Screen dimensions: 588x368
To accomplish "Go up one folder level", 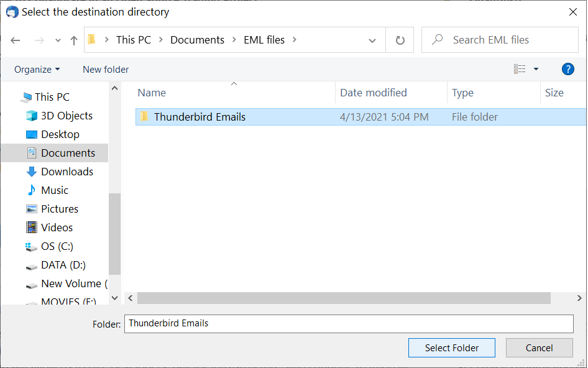I will (x=74, y=40).
